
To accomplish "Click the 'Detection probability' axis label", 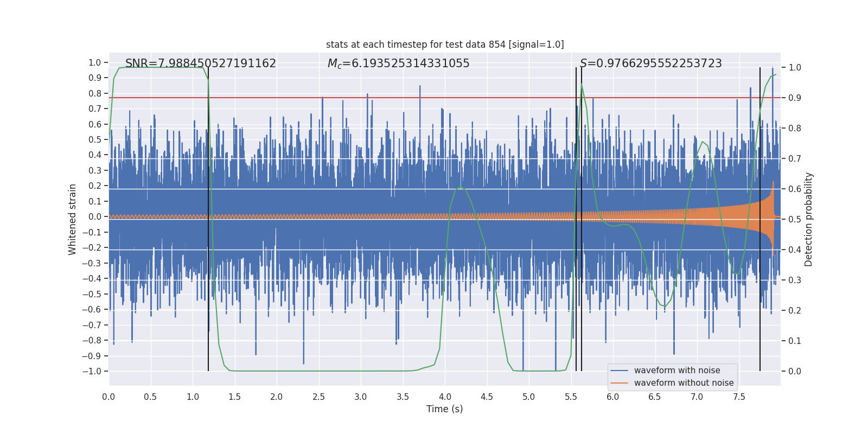I will 809,219.
